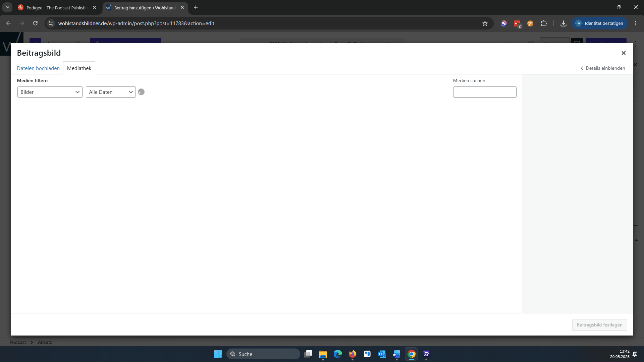
Task: Open Chrome downloads icon
Action: 563,23
